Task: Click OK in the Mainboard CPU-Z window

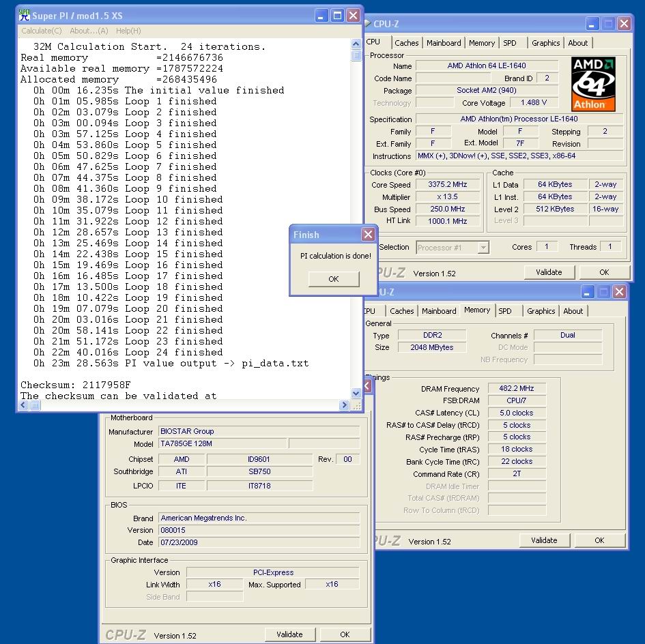Action: point(345,634)
